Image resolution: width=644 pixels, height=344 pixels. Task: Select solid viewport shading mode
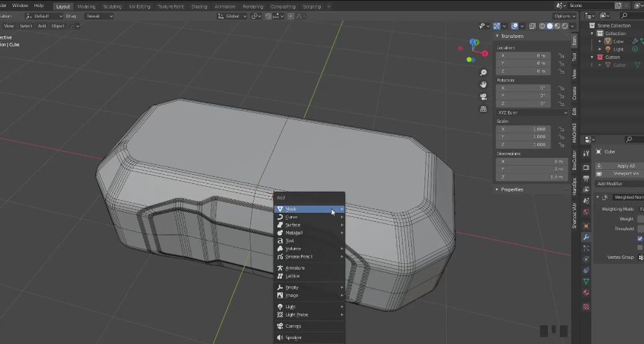[551, 26]
